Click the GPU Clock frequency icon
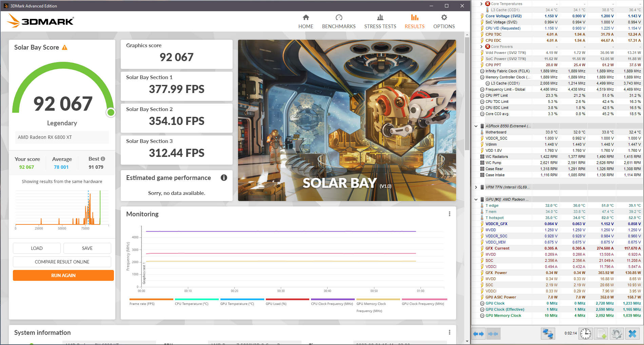The width and height of the screenshot is (644, 345). point(482,303)
